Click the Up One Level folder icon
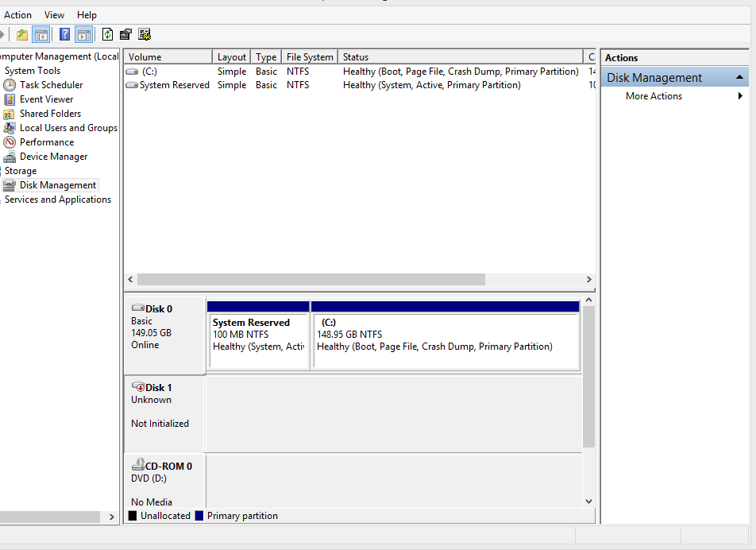756x550 pixels. point(22,35)
